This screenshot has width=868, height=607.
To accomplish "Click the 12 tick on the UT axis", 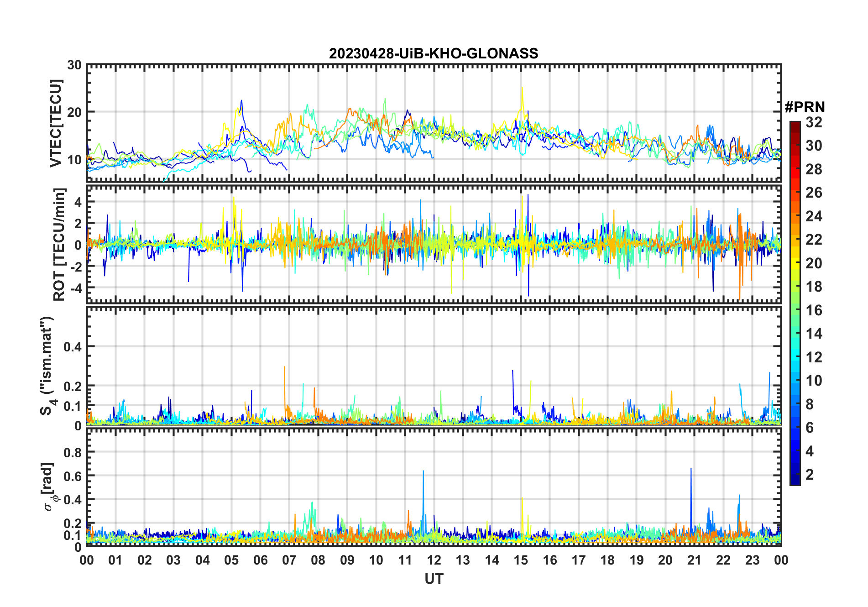I will click(434, 560).
